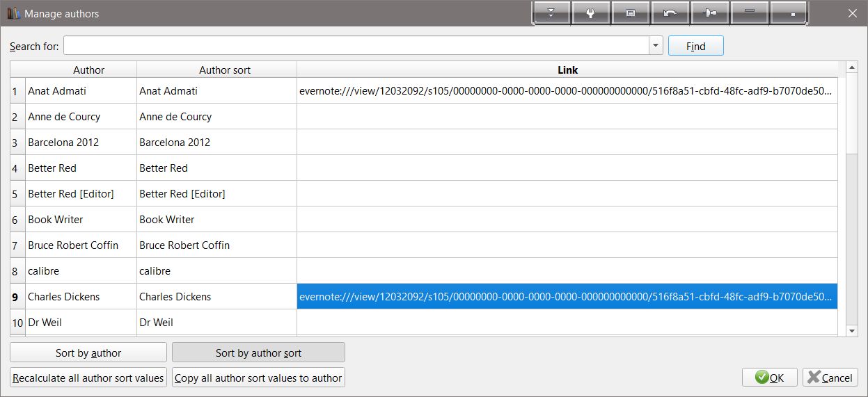Select author sort cell Better Red [Editor]
Image resolution: width=868 pixels, height=397 pixels.
point(216,193)
